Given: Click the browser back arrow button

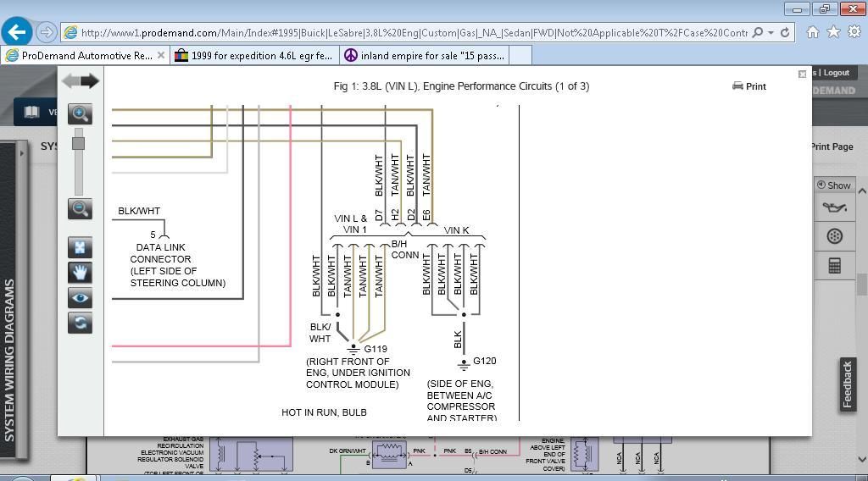Looking at the screenshot, I should pyautogui.click(x=17, y=32).
